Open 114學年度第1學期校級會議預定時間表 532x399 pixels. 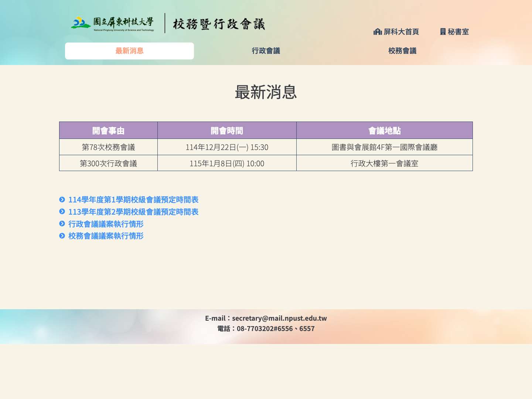point(133,199)
